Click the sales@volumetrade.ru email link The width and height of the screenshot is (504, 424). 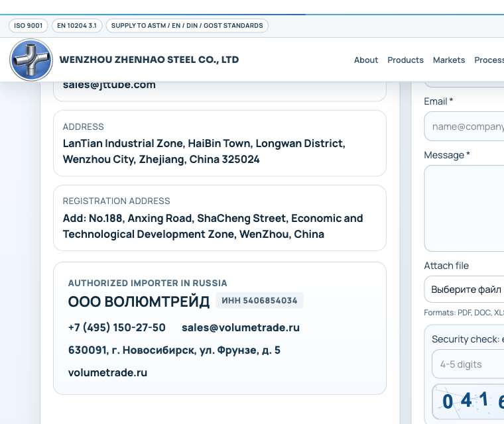241,327
